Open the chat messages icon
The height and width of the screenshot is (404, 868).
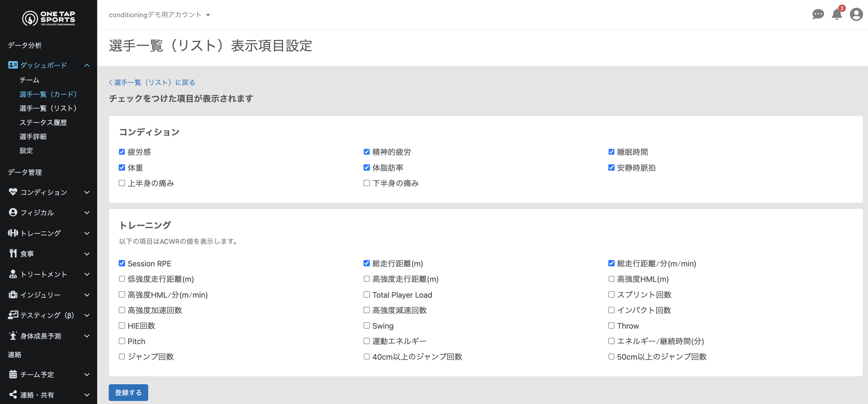point(818,14)
